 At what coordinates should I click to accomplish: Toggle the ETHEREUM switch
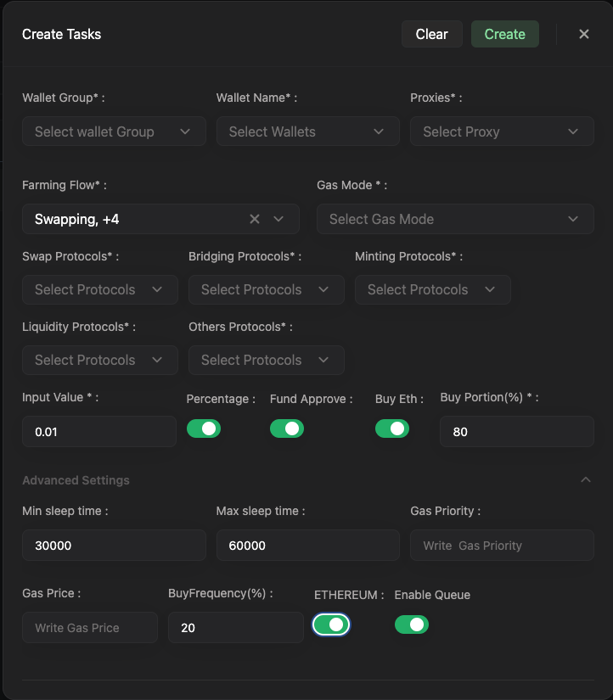coord(331,624)
